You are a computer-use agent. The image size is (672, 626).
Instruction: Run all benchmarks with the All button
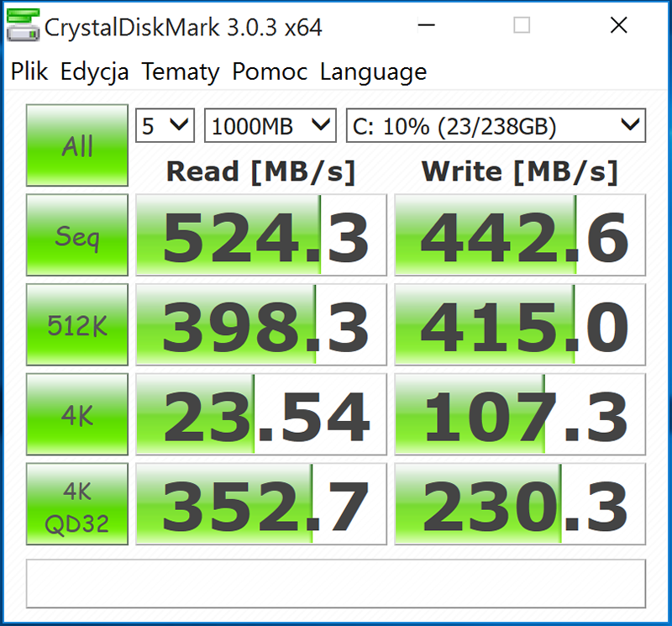click(77, 145)
